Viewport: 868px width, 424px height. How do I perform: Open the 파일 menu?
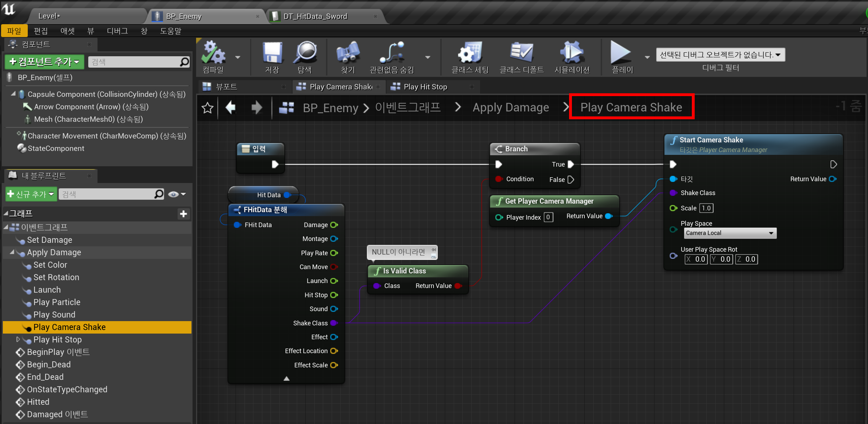14,31
